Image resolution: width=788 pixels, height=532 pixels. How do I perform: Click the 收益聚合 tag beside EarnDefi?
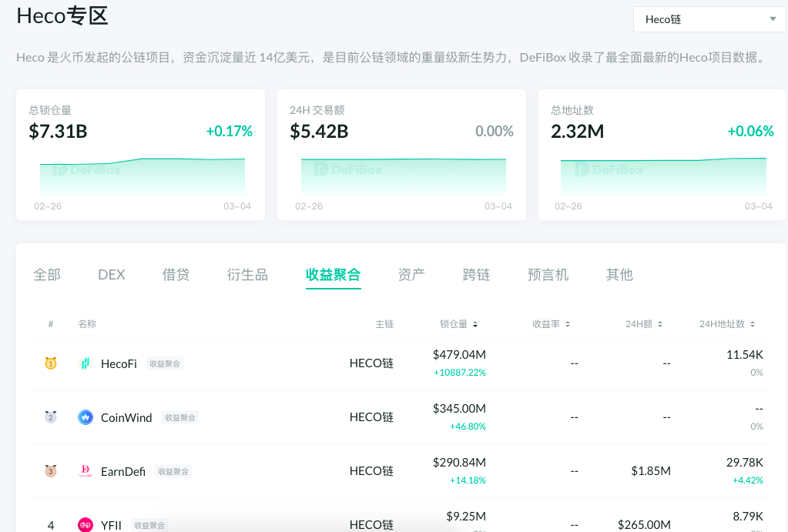point(173,471)
